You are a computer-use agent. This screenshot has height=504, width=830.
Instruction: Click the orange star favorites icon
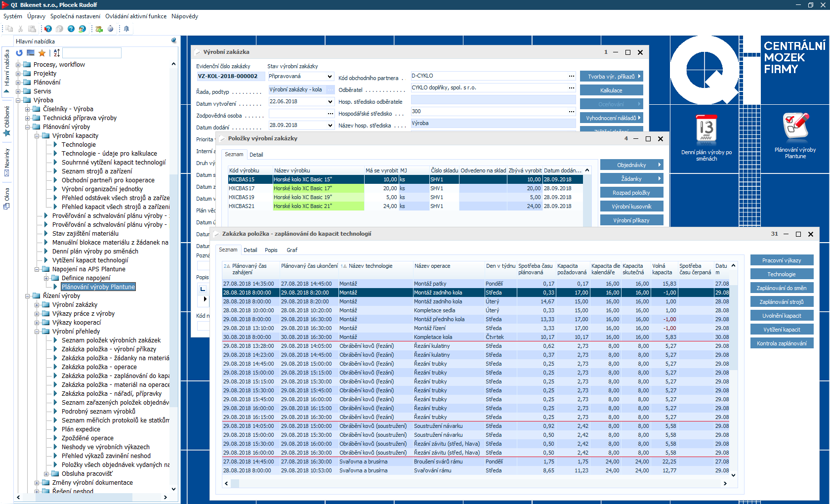coord(42,53)
